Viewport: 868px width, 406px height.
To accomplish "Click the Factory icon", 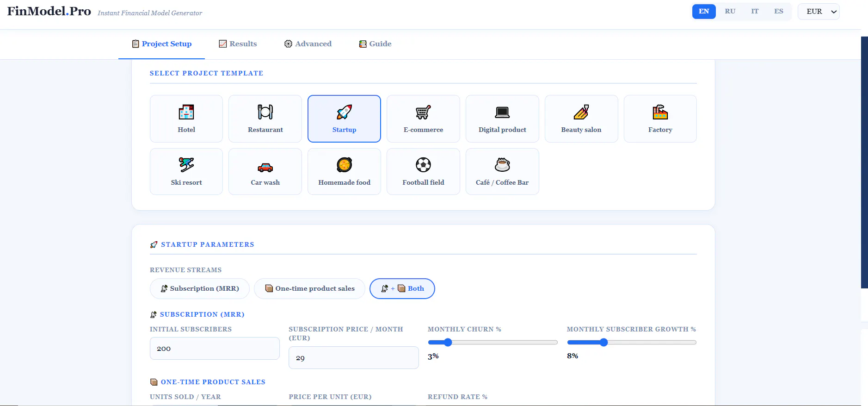I will 660,112.
